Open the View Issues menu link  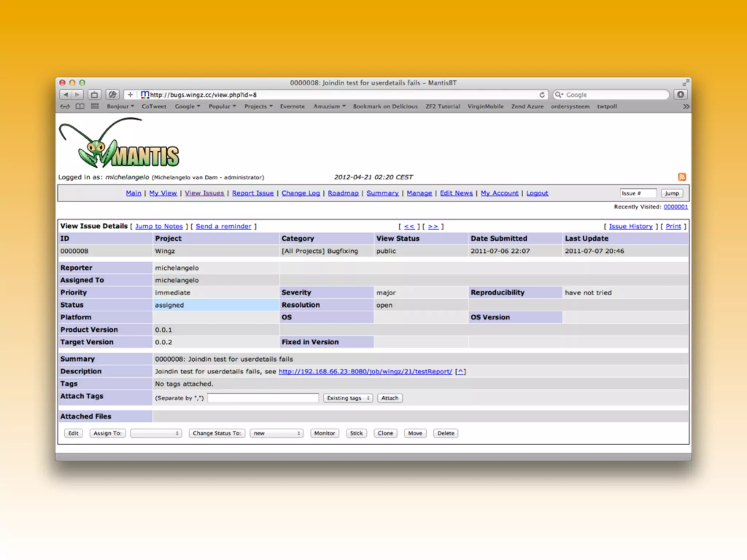[x=204, y=193]
